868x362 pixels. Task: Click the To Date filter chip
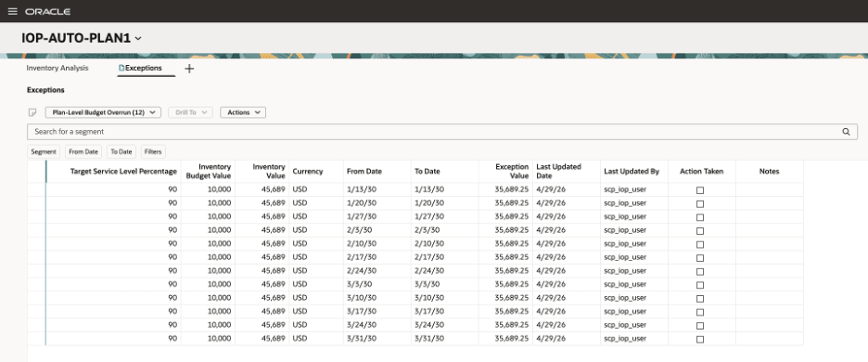121,151
